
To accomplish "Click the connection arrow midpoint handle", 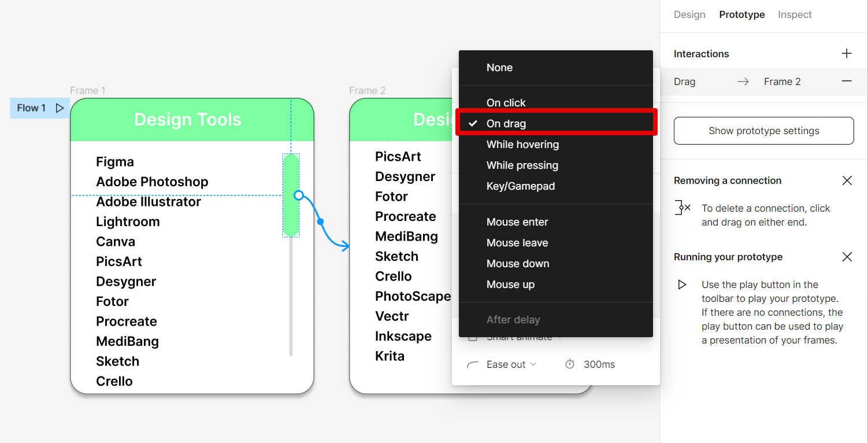I will [321, 221].
